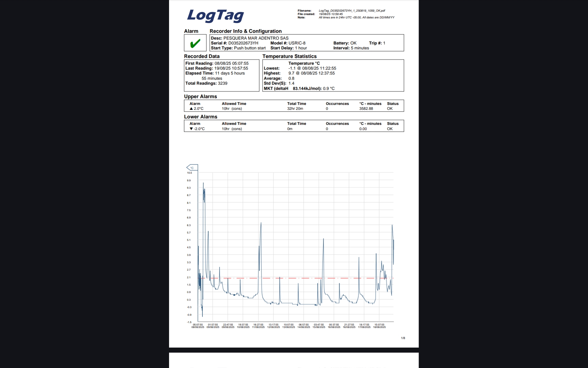Click the filename LogTag_D035202673YH pdf text
Viewport: 588px width, 368px height.
coord(352,11)
